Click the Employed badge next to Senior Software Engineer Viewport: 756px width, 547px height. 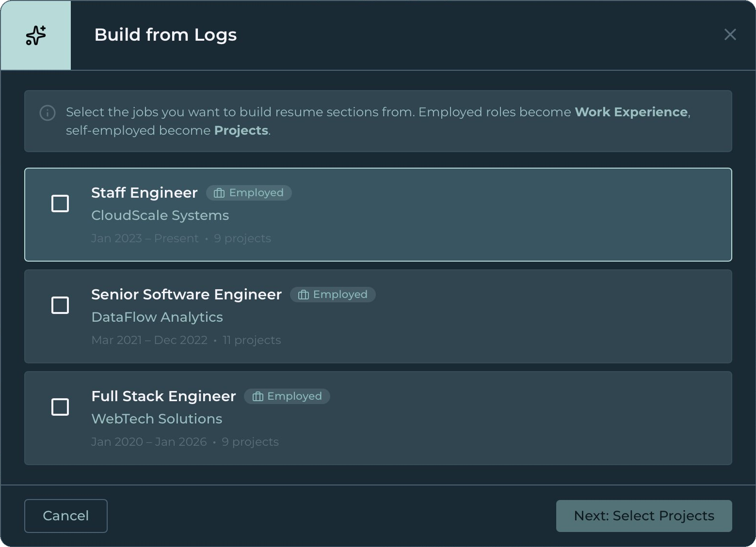click(333, 294)
